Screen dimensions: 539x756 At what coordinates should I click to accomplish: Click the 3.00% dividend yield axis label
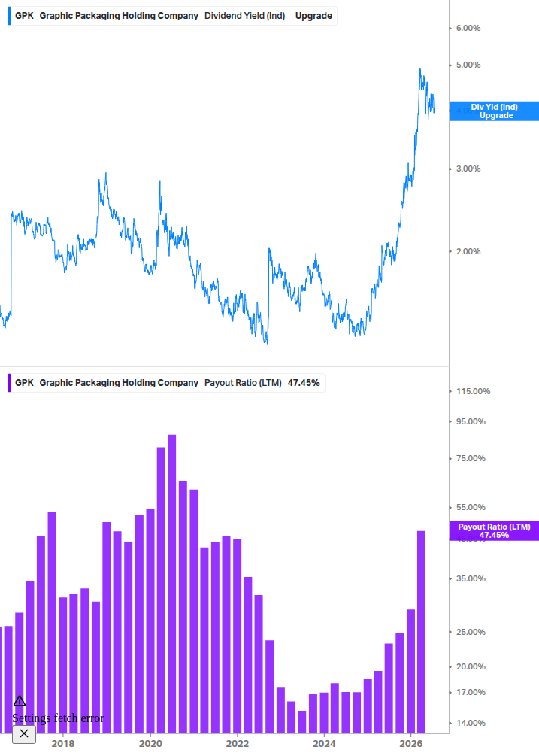[468, 169]
